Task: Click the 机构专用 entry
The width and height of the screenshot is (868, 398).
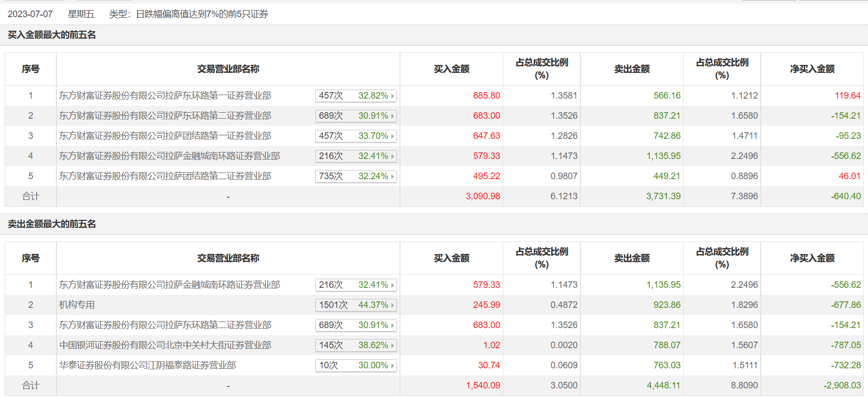Action: tap(77, 305)
